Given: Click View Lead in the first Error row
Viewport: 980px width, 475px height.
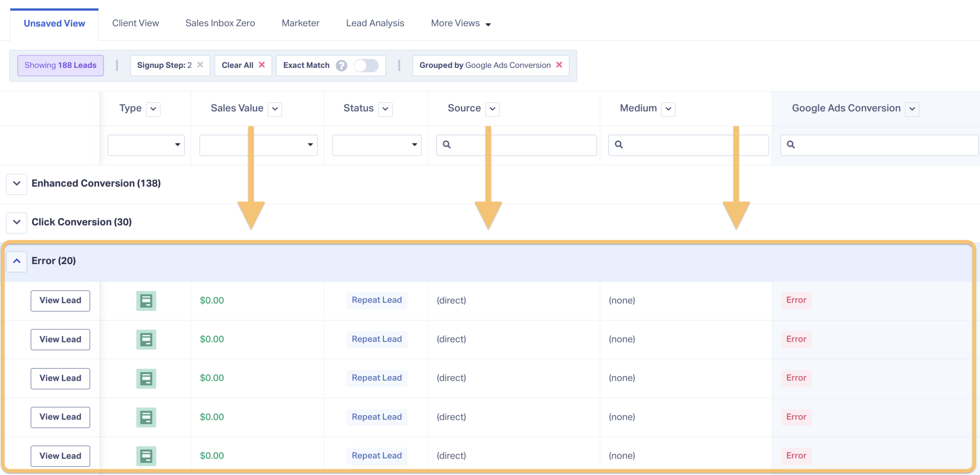Looking at the screenshot, I should pyautogui.click(x=60, y=301).
